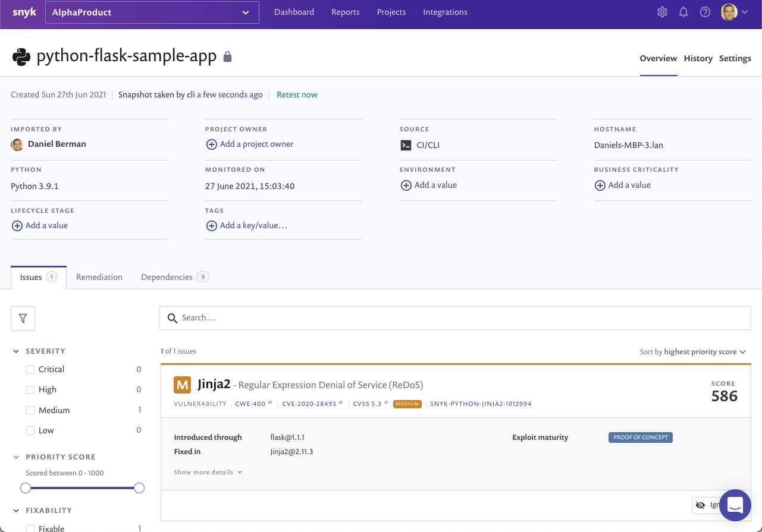Select the Overview tab
This screenshot has height=532, width=762.
coord(658,58)
